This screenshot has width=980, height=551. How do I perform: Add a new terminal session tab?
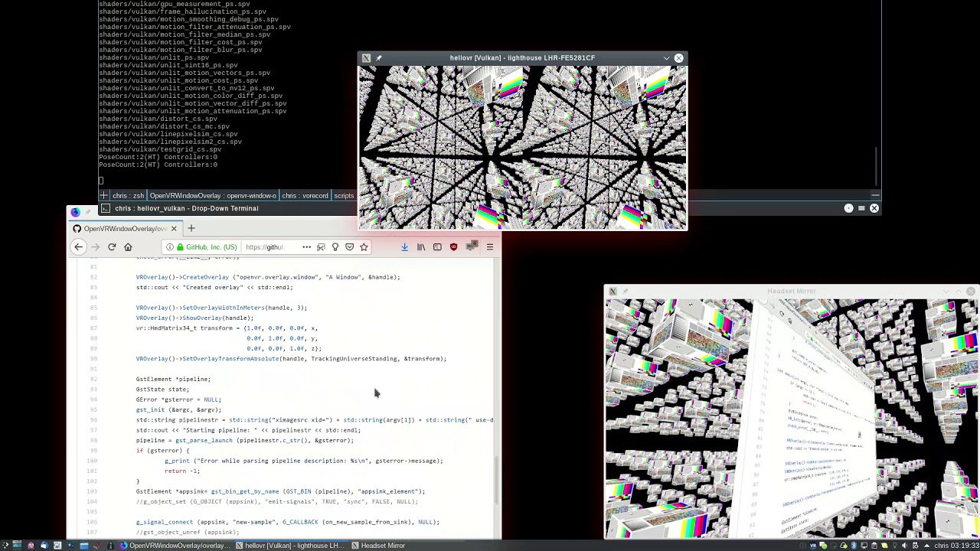(103, 196)
